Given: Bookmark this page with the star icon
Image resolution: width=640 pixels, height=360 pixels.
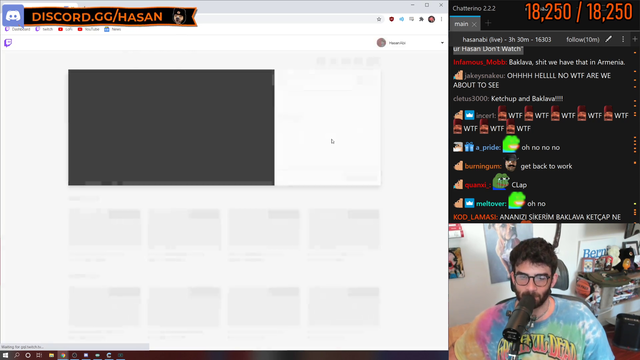Looking at the screenshot, I should (x=379, y=19).
